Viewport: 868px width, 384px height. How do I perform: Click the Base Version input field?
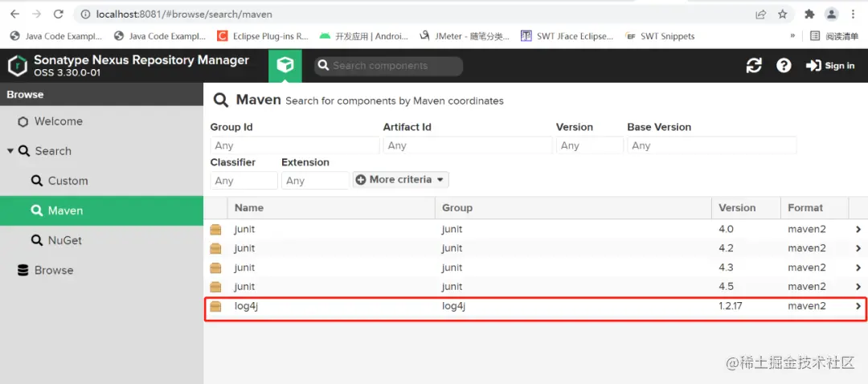click(712, 145)
